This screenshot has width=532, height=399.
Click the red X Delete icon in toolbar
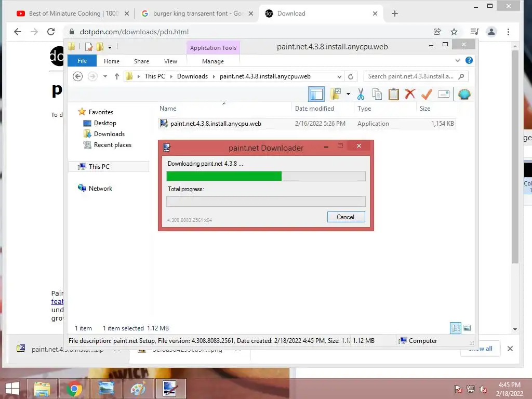(x=410, y=94)
